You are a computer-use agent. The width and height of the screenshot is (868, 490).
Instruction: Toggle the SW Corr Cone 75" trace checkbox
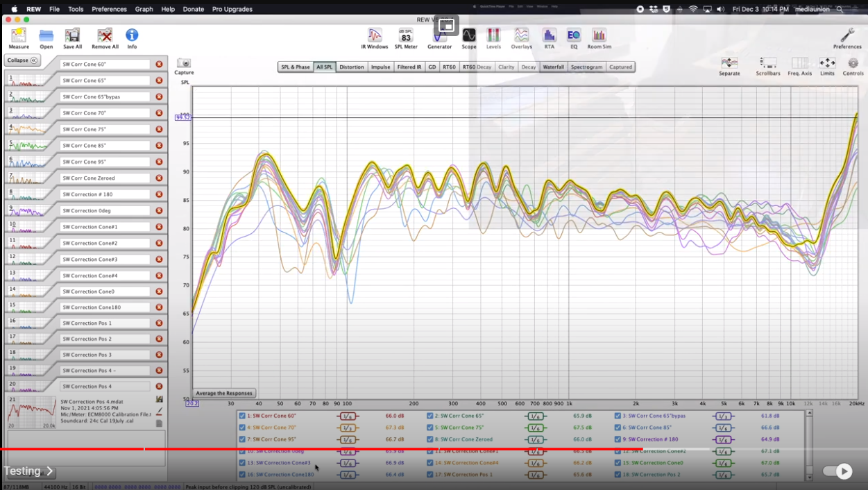(x=430, y=428)
